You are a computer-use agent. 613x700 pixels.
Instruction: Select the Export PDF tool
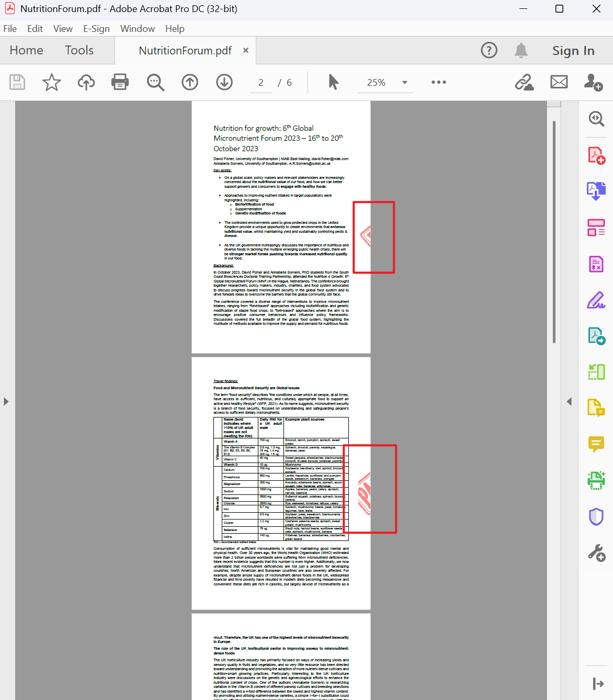596,190
